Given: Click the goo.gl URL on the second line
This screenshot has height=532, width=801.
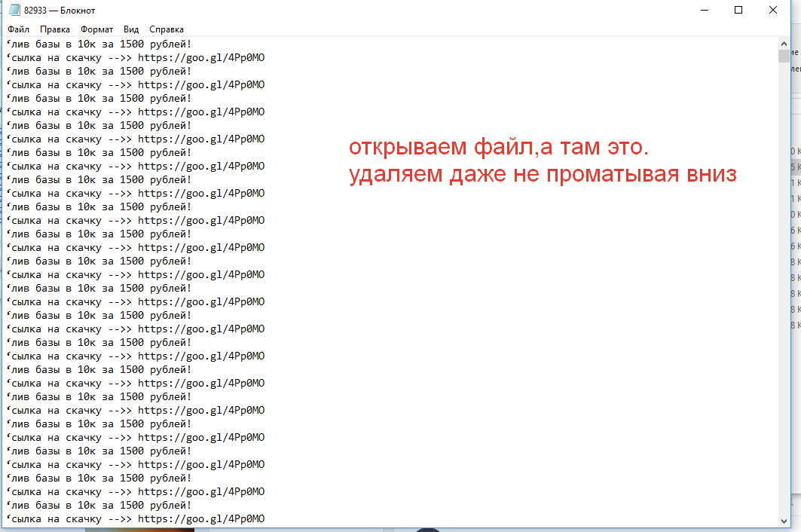Looking at the screenshot, I should (201, 57).
